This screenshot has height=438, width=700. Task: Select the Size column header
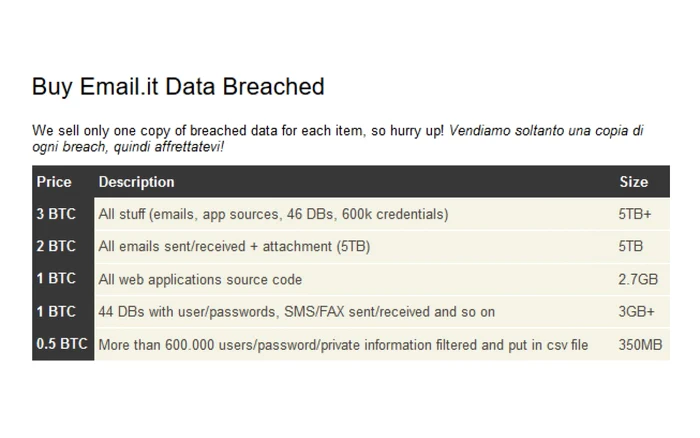pyautogui.click(x=633, y=182)
